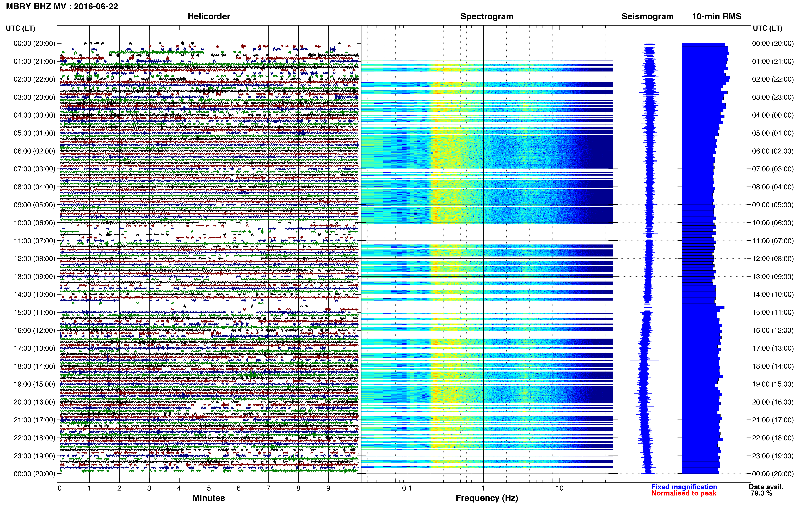812x508 pixels.
Task: Click the '10-min RMS' panel heading
Action: [717, 16]
